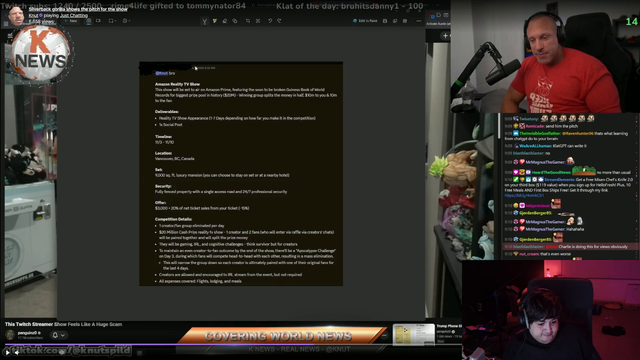Open the snip delay timer dropdown
Screen dimensions: 640x360
pyautogui.click(x=126, y=21)
